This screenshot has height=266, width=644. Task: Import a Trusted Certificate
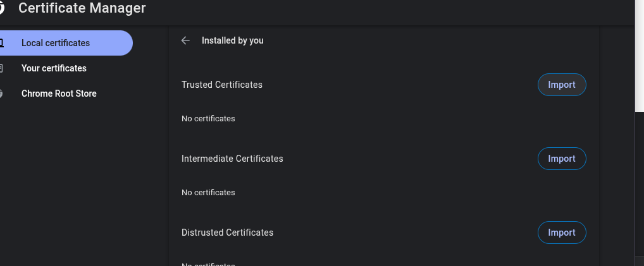561,85
